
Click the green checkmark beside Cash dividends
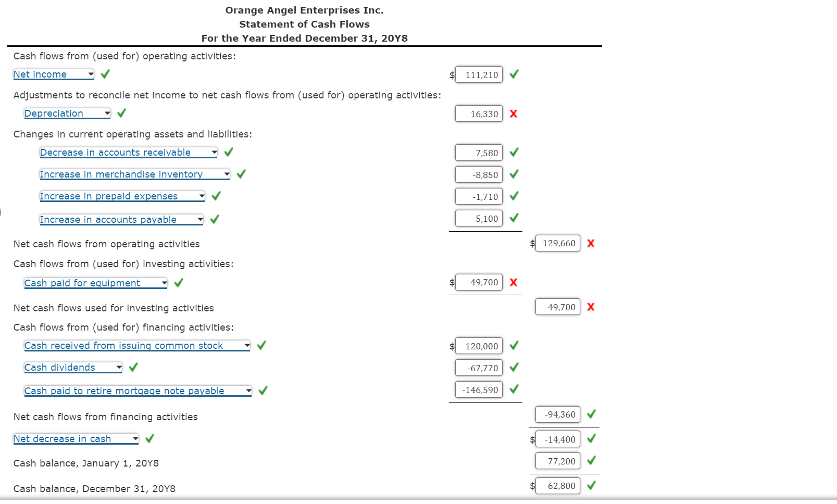133,367
